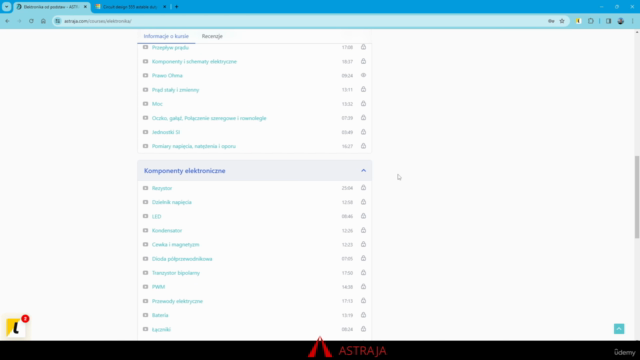
Task: Click the 25:04 duration on Rezystor row
Action: pos(347,188)
